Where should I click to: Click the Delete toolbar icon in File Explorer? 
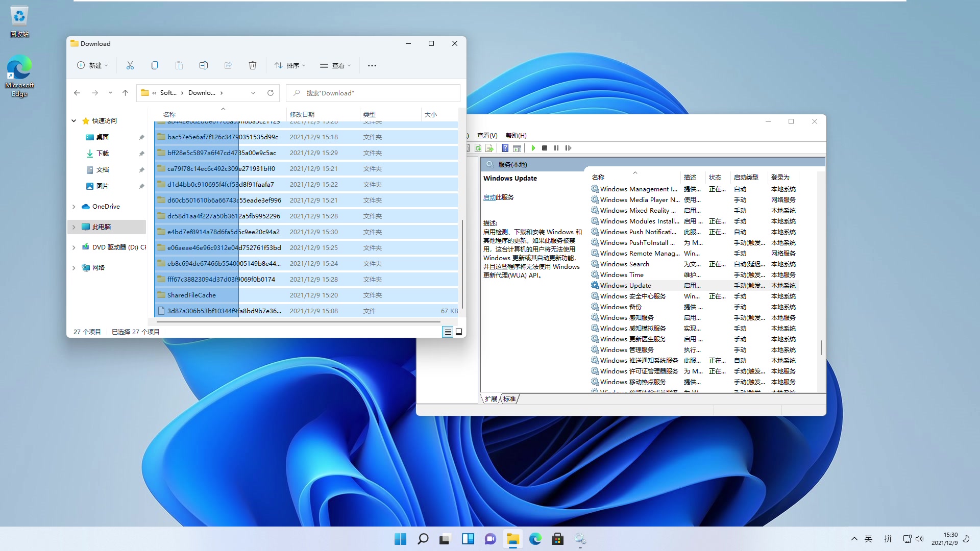point(253,65)
